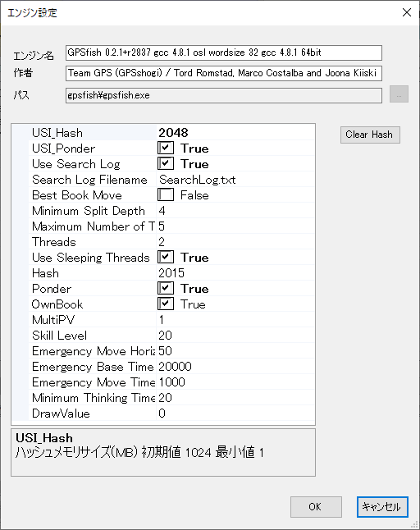Screen dimensions: 420x530
Task: Disable the Use Search Log checkbox
Action: click(x=166, y=163)
